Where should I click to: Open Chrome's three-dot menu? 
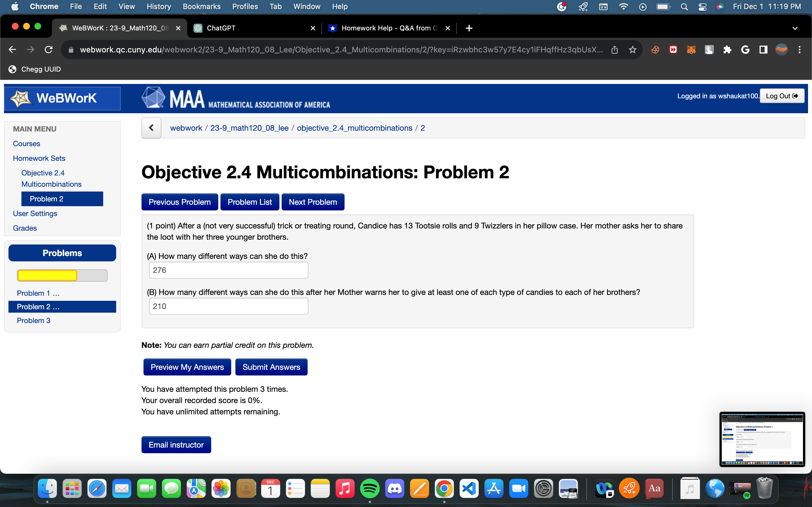[800, 49]
